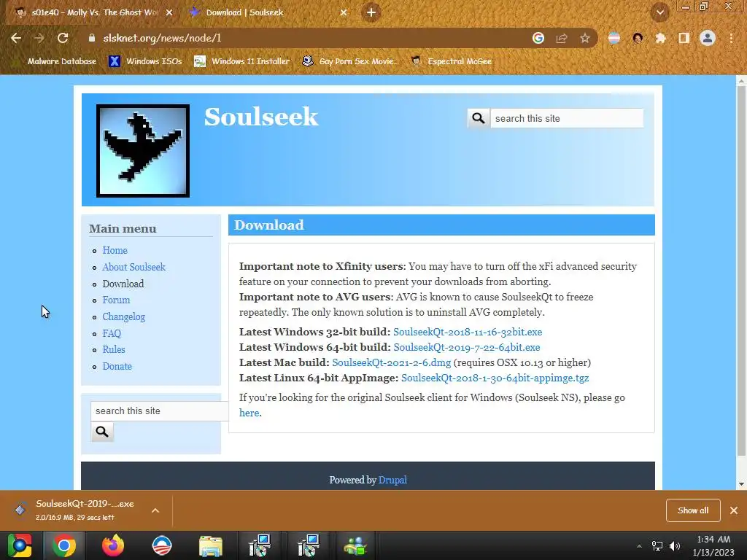This screenshot has height=560, width=747.
Task: Toggle the browser side panel
Action: (x=684, y=38)
